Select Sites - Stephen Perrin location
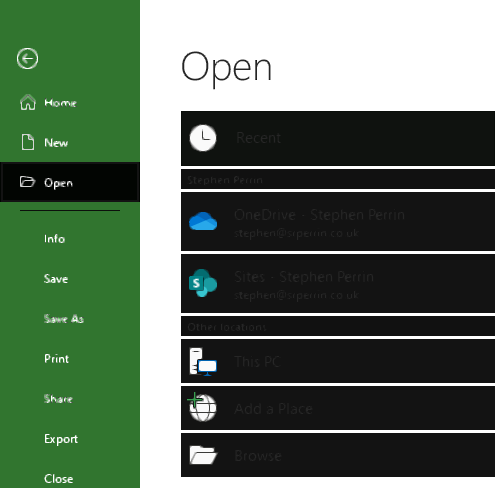 pyautogui.click(x=338, y=283)
